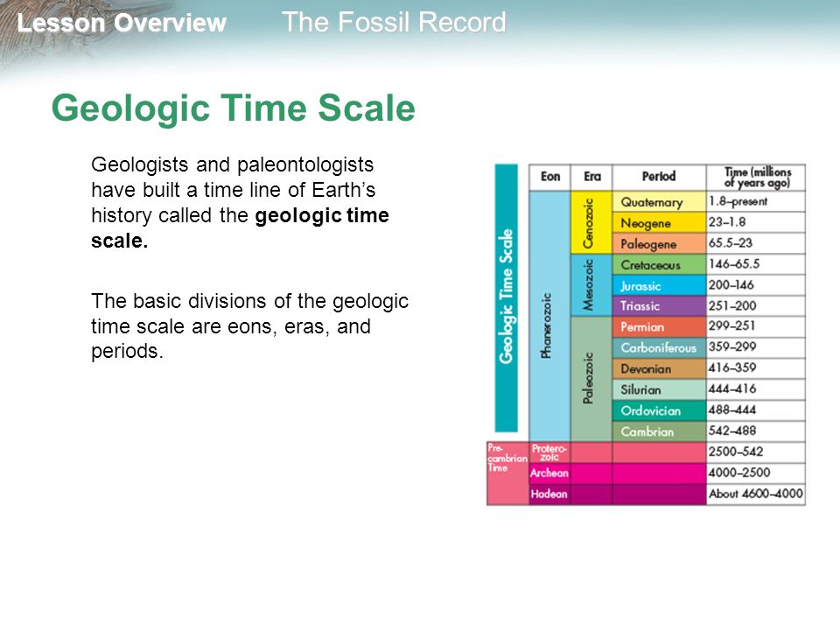Viewport: 840px width, 630px height.
Task: Click the '4000–2500' time value
Action: click(x=739, y=472)
